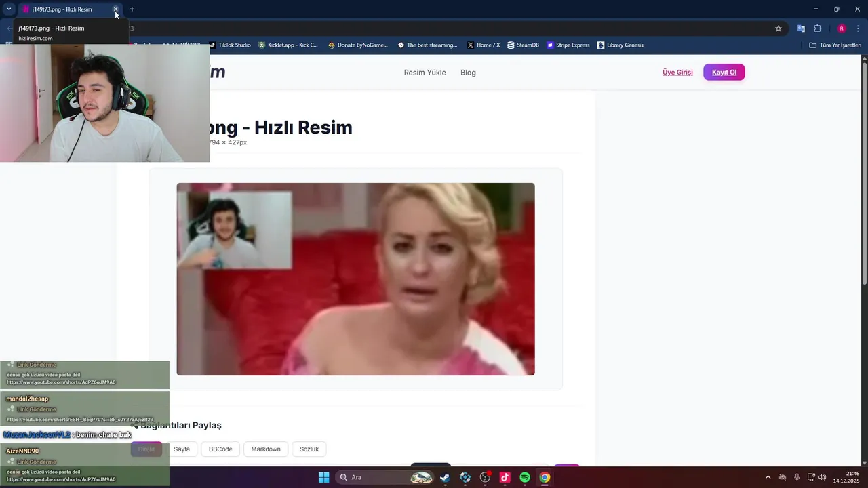
Task: Open the network tray icon
Action: pyautogui.click(x=811, y=477)
